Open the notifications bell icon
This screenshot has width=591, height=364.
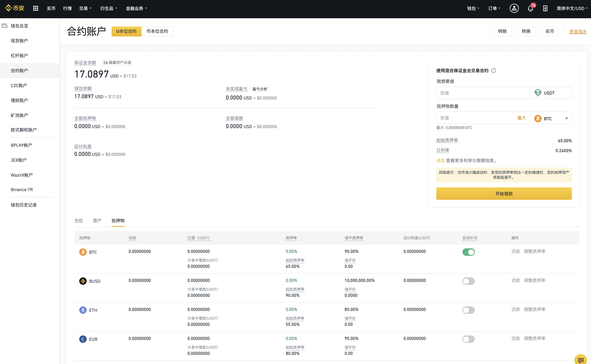coord(530,9)
